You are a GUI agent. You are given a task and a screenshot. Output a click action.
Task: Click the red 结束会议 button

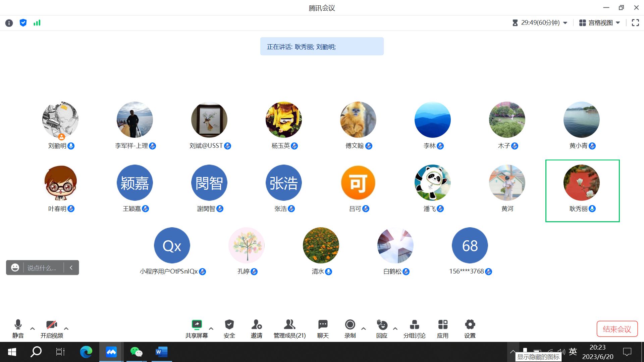pos(617,329)
